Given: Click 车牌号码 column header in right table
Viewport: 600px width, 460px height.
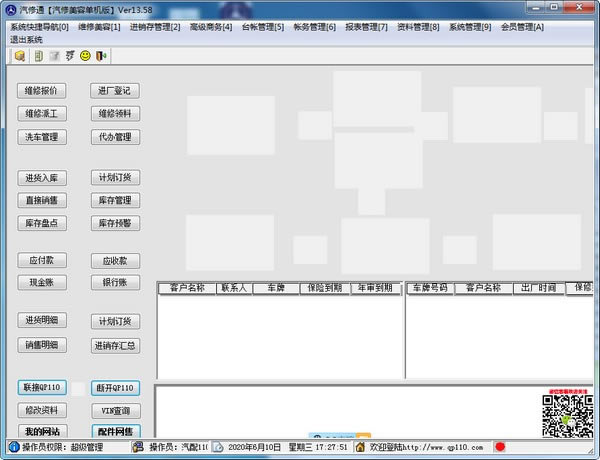Looking at the screenshot, I should tap(430, 288).
